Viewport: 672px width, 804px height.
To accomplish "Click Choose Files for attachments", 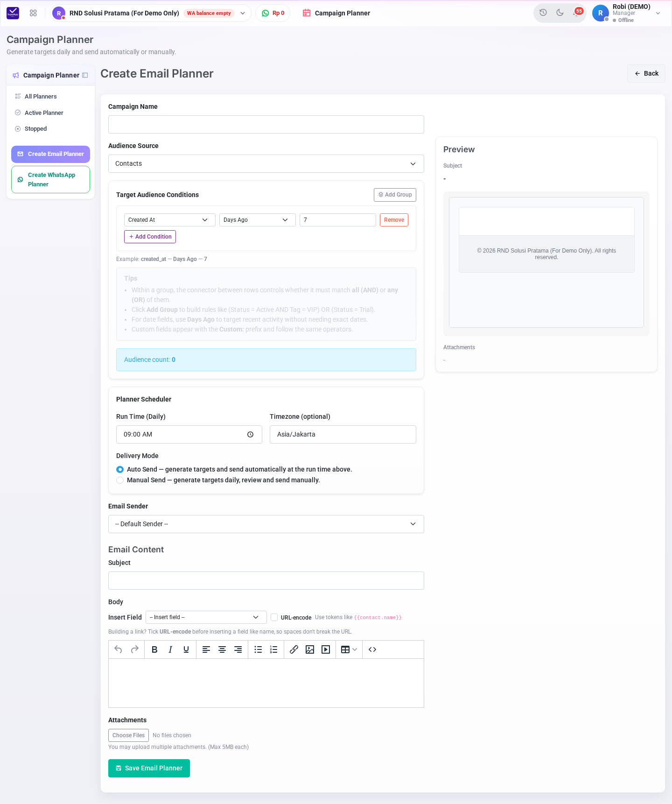I will tap(128, 735).
